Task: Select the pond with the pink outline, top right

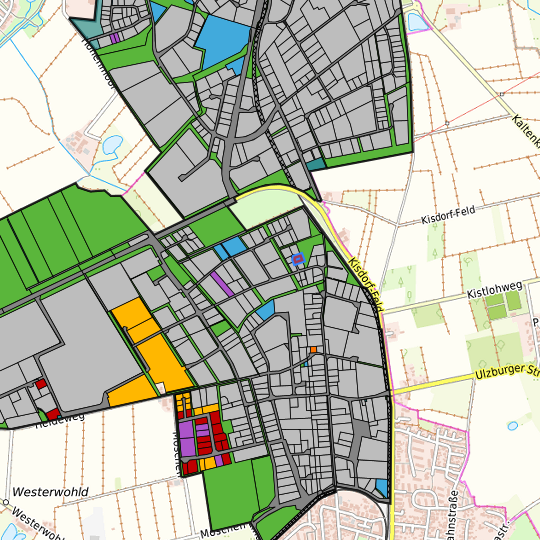Action: (417, 22)
